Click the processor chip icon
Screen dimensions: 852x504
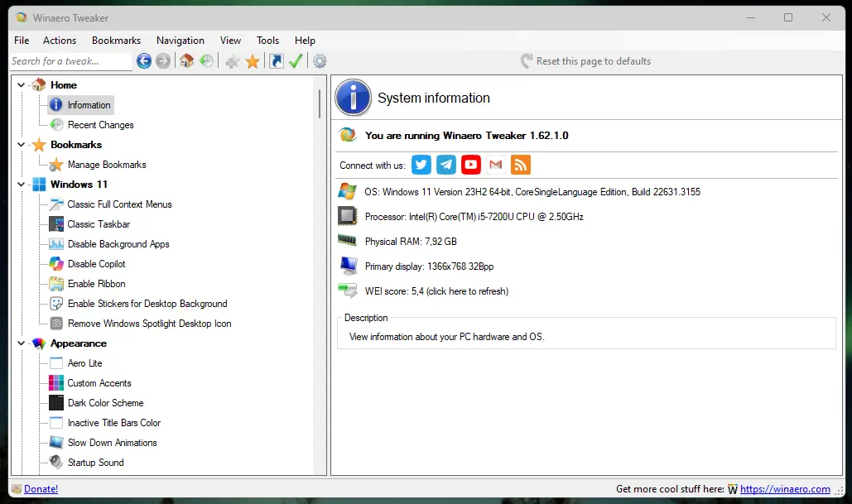348,216
